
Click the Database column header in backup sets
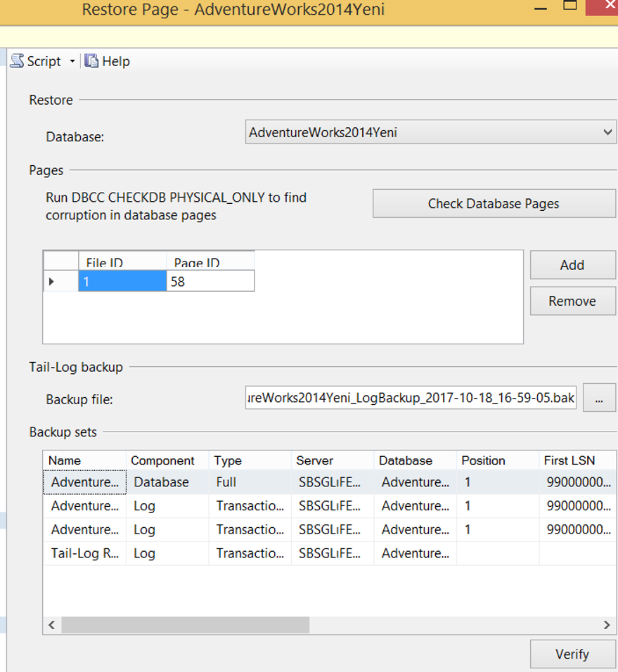(416, 460)
